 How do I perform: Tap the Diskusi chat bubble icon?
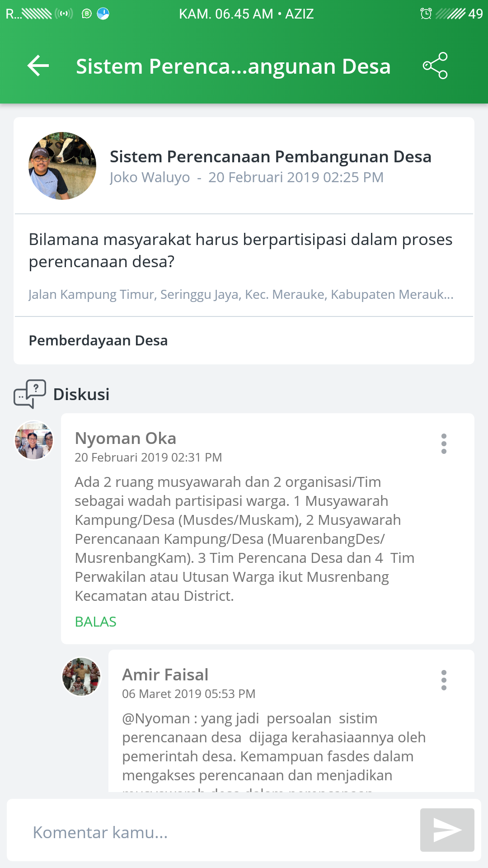click(x=30, y=394)
